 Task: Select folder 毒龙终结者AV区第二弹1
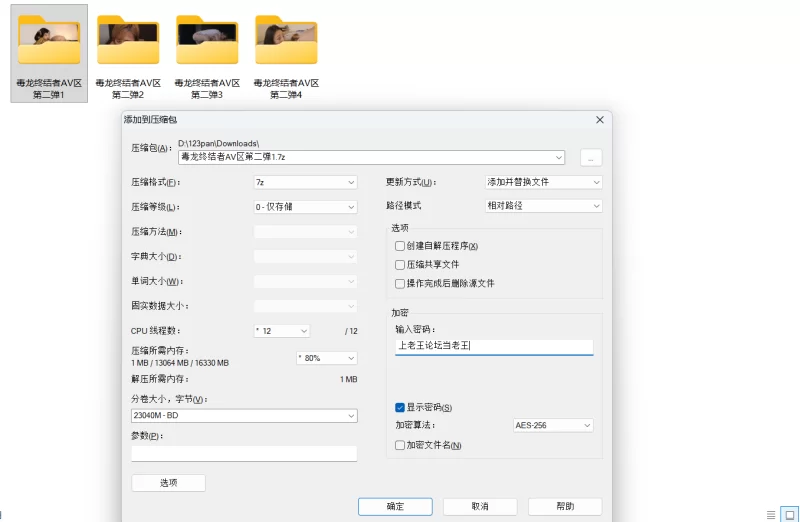click(x=49, y=54)
